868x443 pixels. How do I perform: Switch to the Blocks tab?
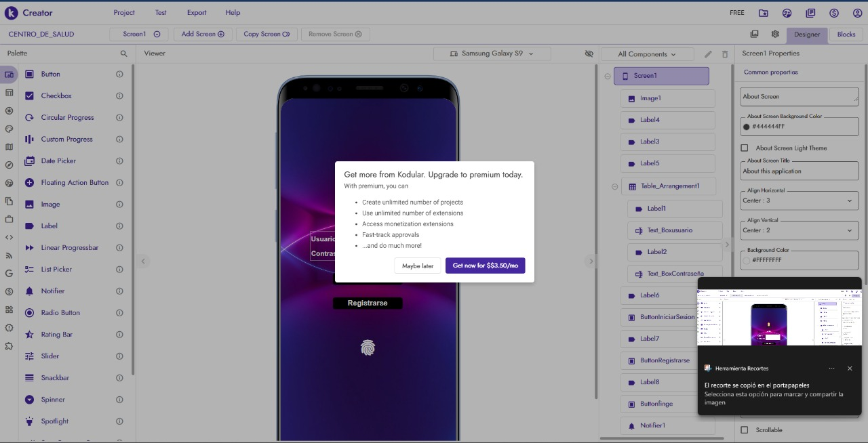(x=846, y=35)
